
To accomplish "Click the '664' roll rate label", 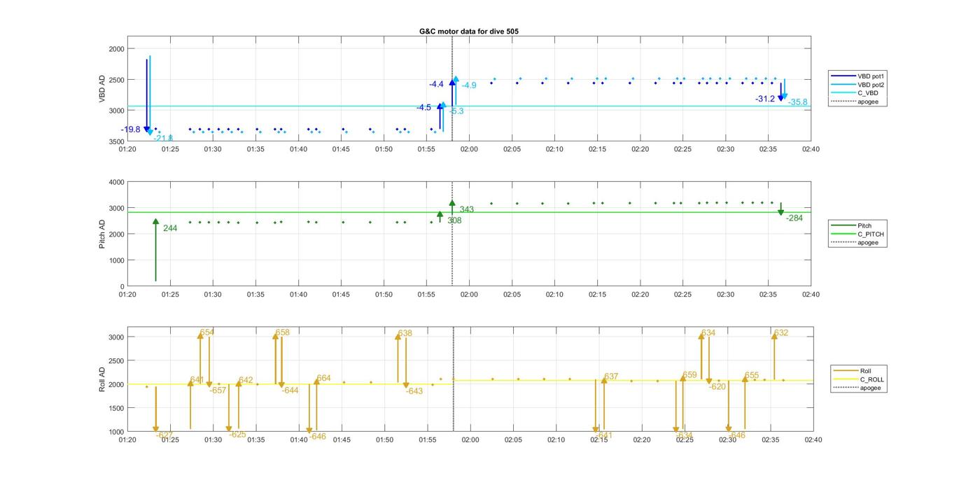I will pyautogui.click(x=323, y=379).
